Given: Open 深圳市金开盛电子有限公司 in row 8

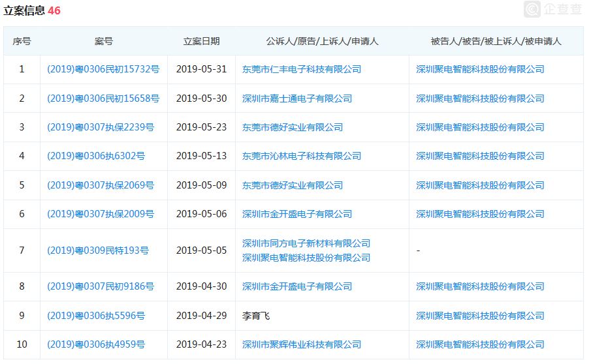Looking at the screenshot, I should (x=297, y=286).
